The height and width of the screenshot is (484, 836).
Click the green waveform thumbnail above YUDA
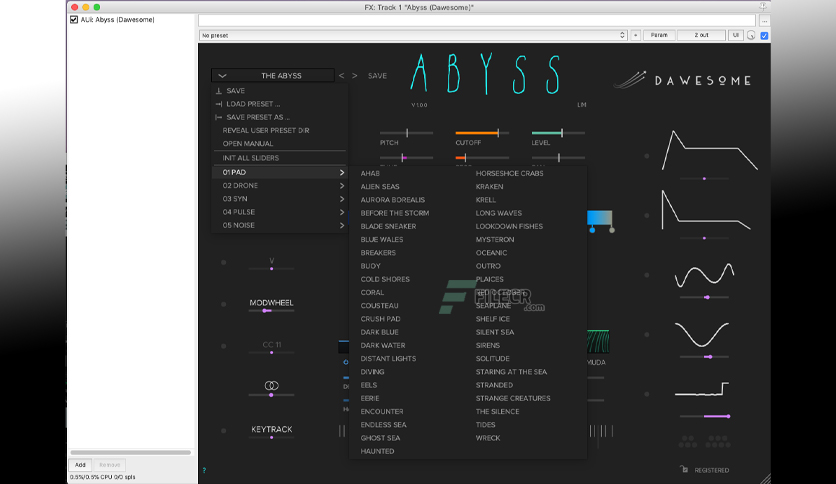(598, 341)
